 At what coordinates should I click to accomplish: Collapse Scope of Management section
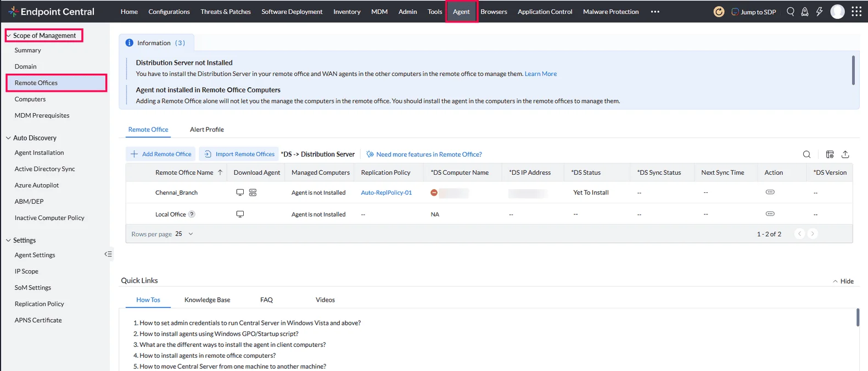coord(8,35)
